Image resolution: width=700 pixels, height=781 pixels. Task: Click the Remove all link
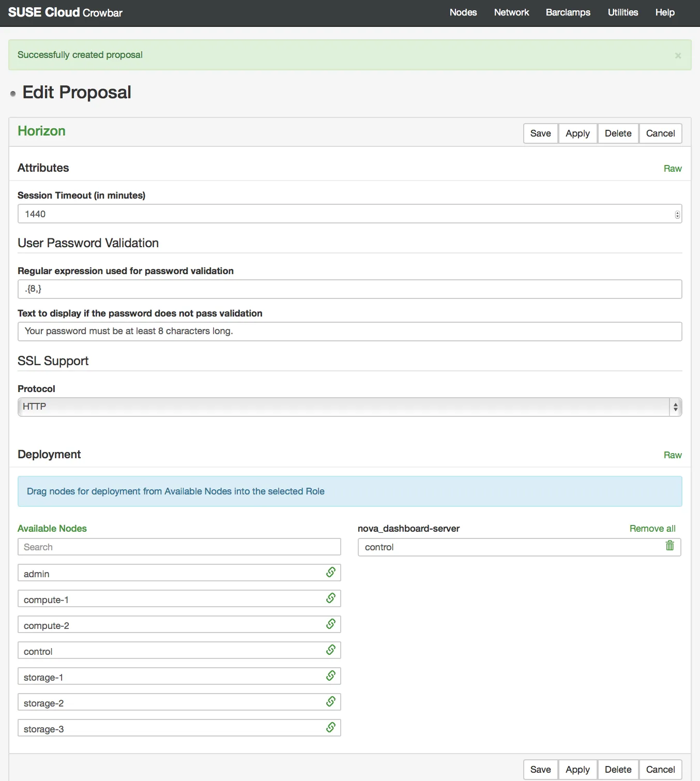point(652,529)
